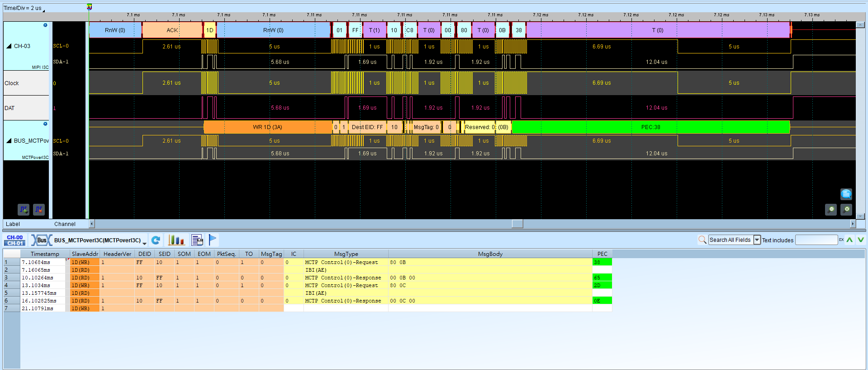Select the row with timestamp 10.10264ms
This screenshot has width=868, height=370.
coord(308,278)
